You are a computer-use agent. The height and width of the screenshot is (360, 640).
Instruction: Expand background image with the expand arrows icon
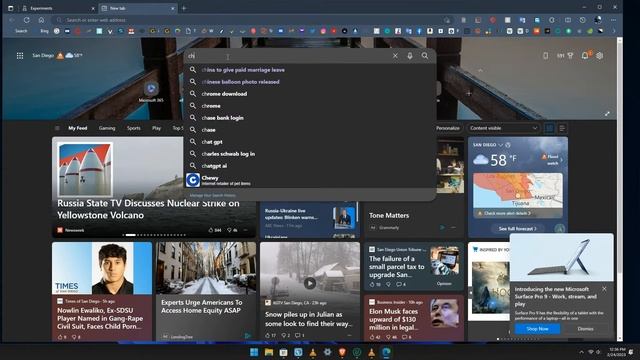[607, 114]
